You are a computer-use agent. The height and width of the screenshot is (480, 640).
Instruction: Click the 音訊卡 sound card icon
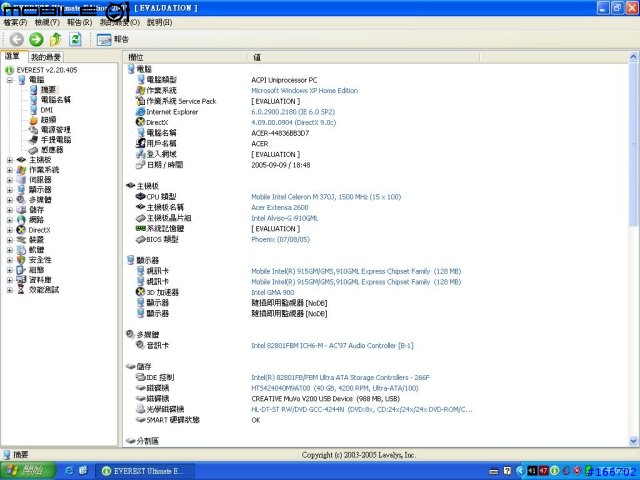140,345
